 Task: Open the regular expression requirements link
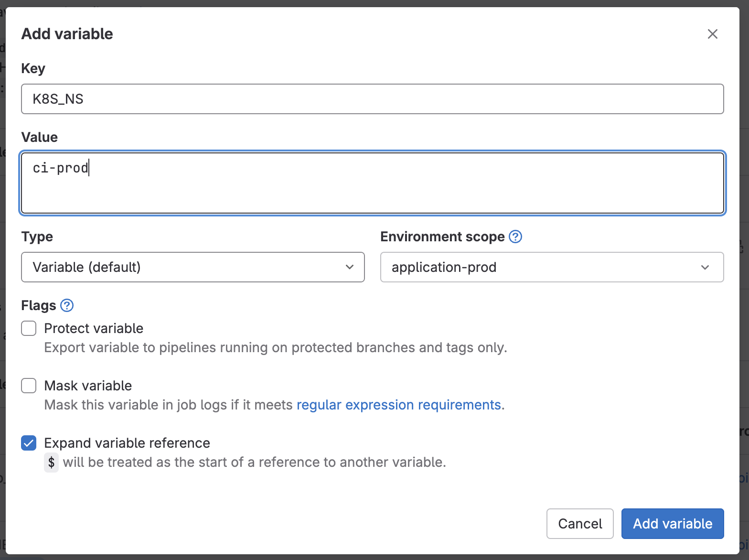399,405
